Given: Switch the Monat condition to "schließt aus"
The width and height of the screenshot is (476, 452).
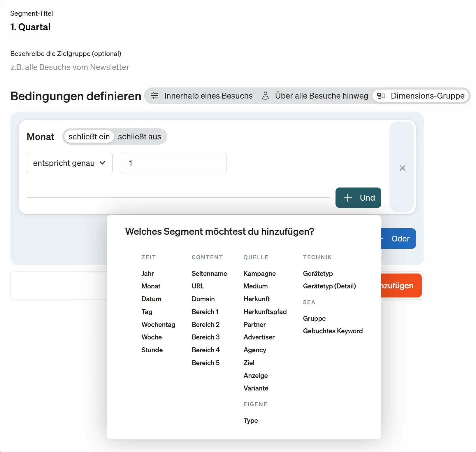Looking at the screenshot, I should [139, 136].
